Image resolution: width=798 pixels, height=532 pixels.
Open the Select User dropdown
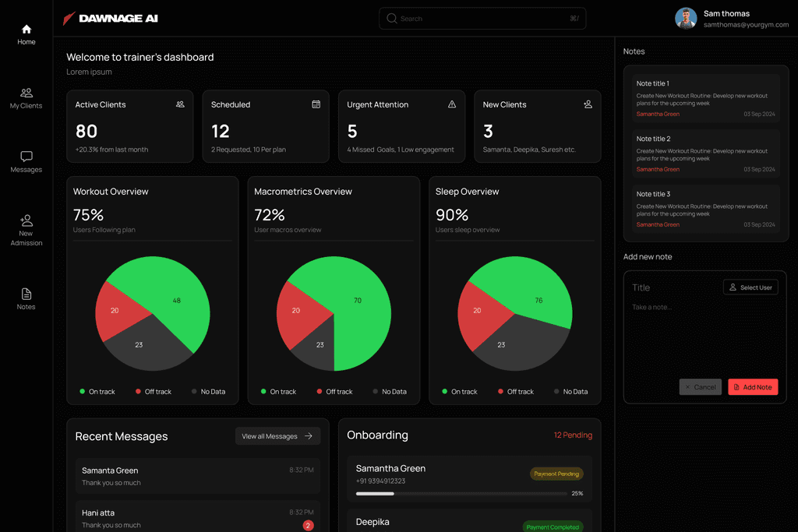[750, 287]
